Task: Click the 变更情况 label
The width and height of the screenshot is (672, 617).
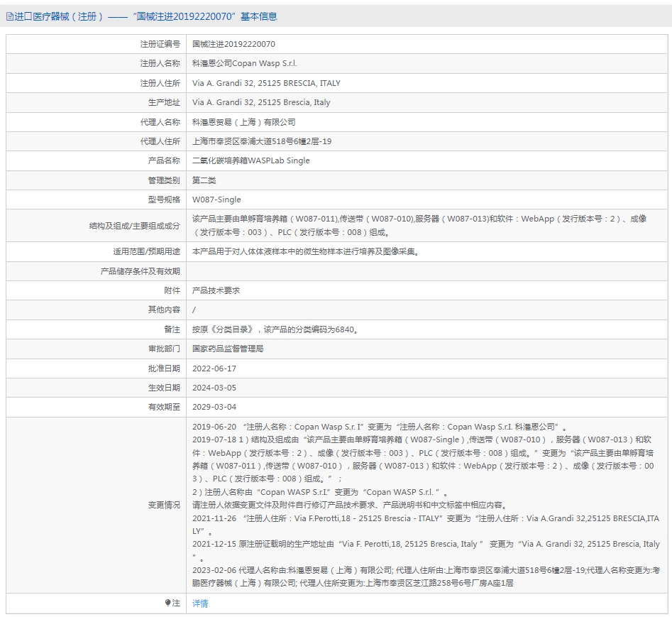Action: coord(164,506)
